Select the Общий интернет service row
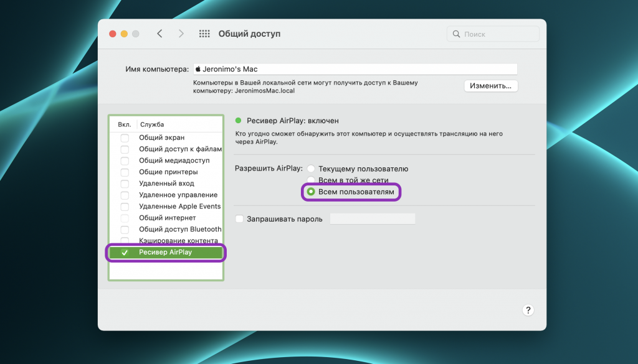The height and width of the screenshot is (364, 638). (166, 218)
